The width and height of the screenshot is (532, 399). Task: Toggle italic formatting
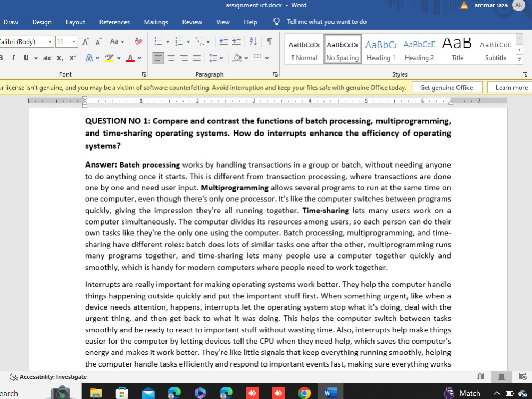pos(13,58)
